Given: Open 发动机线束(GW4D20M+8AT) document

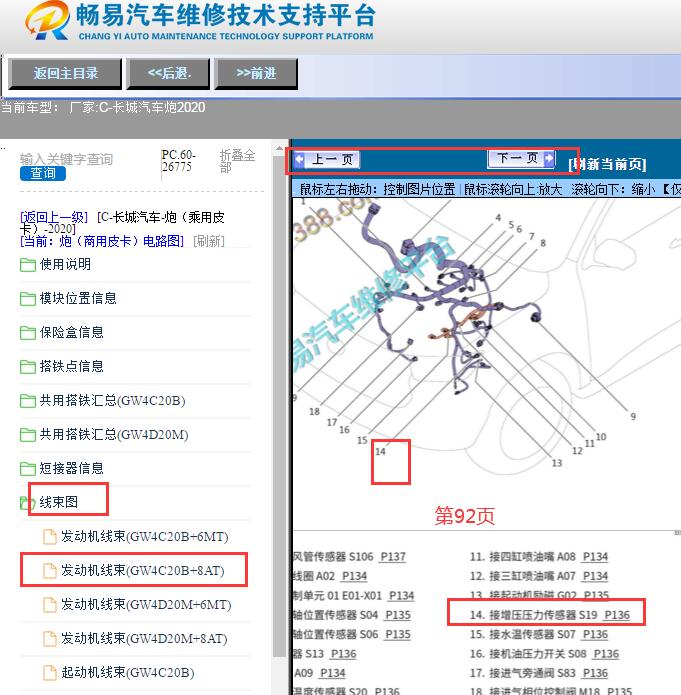Looking at the screenshot, I should click(x=144, y=639).
